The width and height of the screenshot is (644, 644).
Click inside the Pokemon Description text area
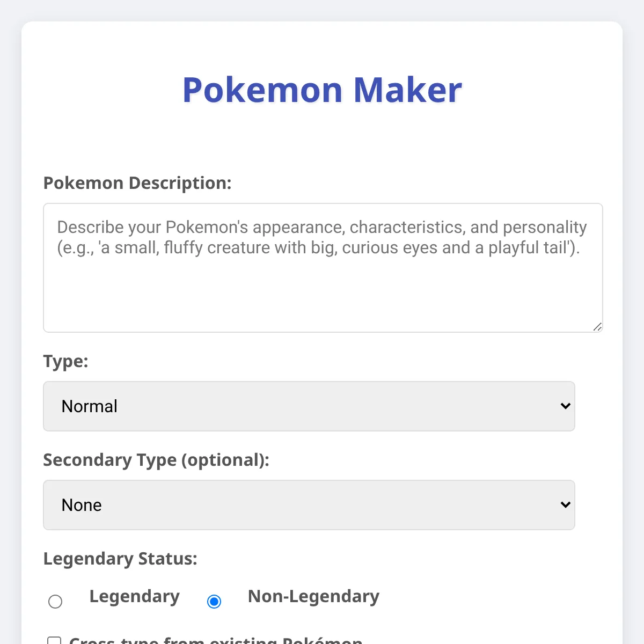(322, 268)
